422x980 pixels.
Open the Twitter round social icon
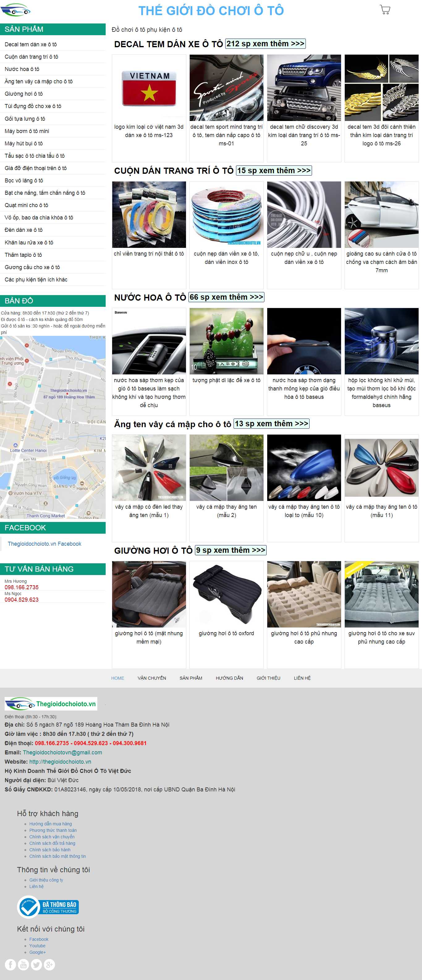pos(36,964)
